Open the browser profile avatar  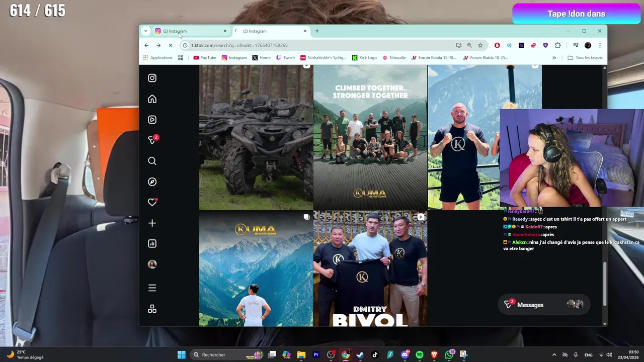point(588,45)
